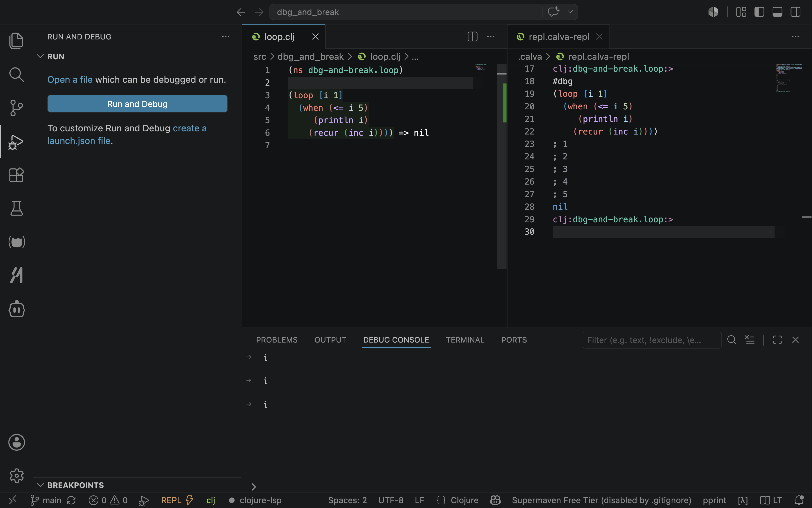Open the PROBLEMS panel tab
This screenshot has width=812, height=508.
[277, 340]
